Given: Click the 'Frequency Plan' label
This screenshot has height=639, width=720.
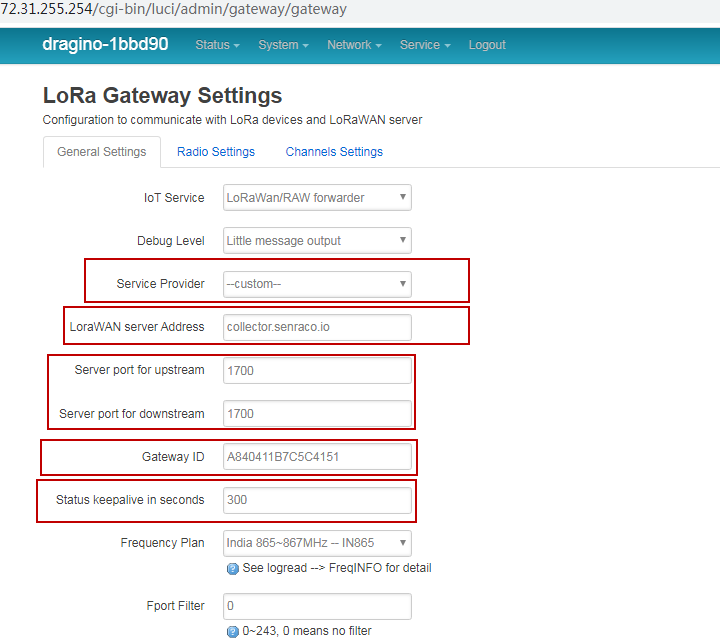Looking at the screenshot, I should tap(163, 543).
